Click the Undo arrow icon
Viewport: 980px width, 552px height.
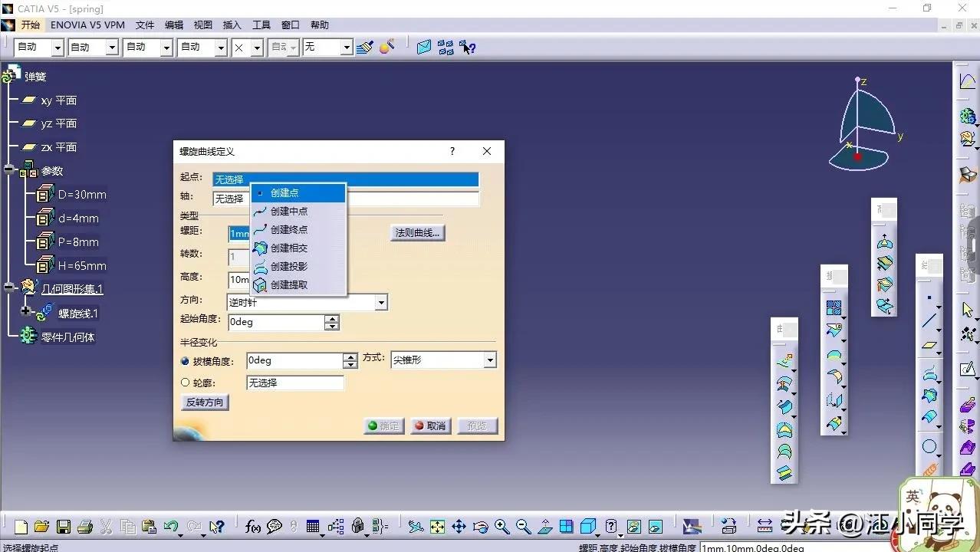170,527
